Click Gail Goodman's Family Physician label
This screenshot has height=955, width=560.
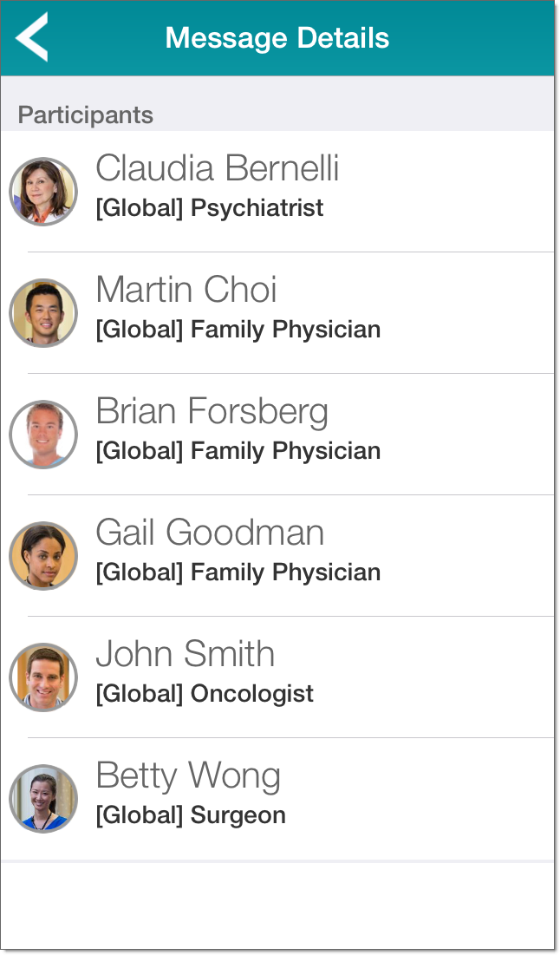pyautogui.click(x=238, y=572)
